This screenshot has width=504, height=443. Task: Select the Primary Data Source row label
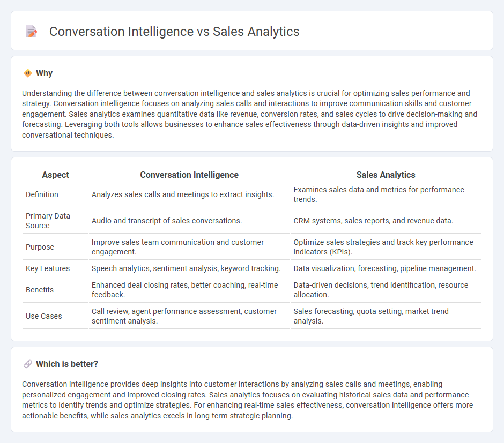48,221
